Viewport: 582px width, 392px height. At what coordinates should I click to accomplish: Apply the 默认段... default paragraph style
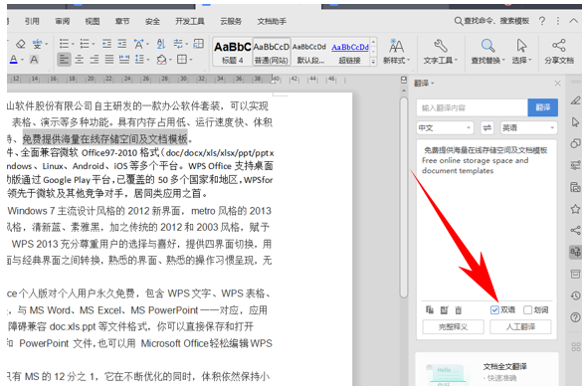click(310, 52)
